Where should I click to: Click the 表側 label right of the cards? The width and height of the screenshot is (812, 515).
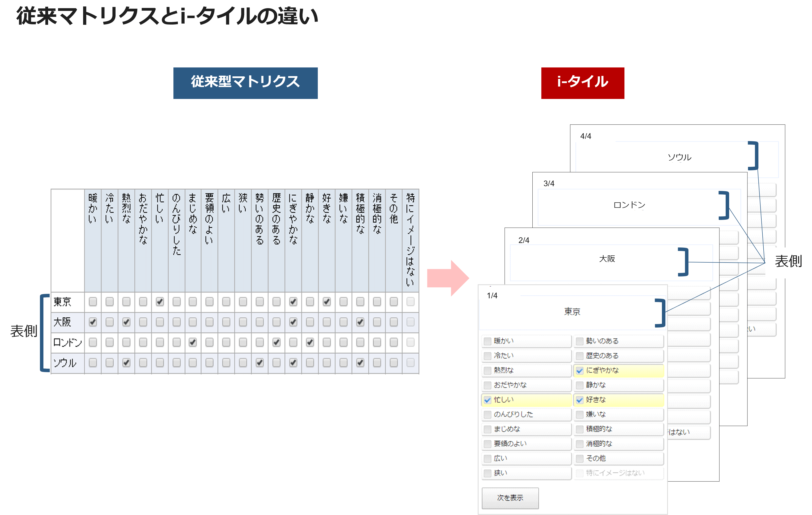click(x=788, y=262)
